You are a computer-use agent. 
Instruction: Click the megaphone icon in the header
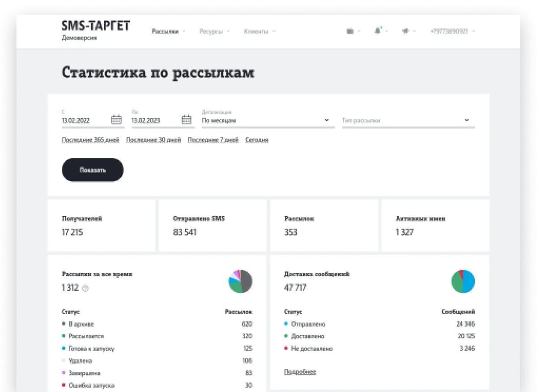pyautogui.click(x=405, y=31)
